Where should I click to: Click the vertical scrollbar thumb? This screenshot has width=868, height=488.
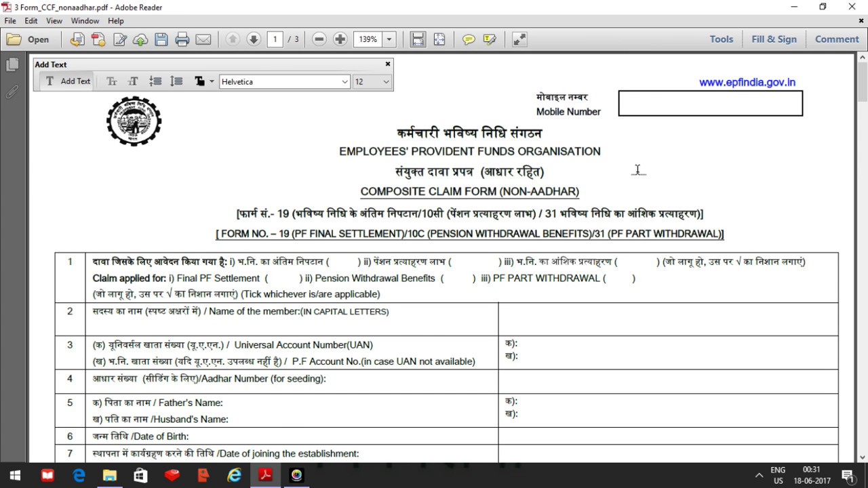pyautogui.click(x=862, y=81)
